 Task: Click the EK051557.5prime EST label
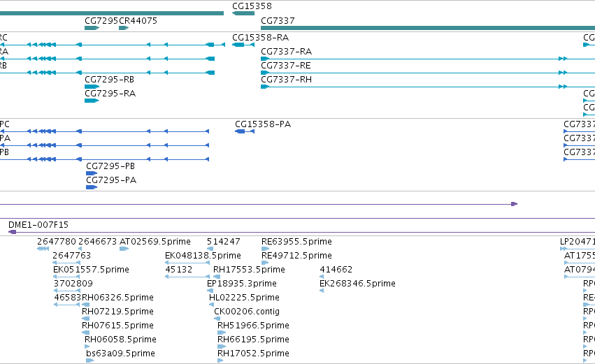click(x=91, y=270)
